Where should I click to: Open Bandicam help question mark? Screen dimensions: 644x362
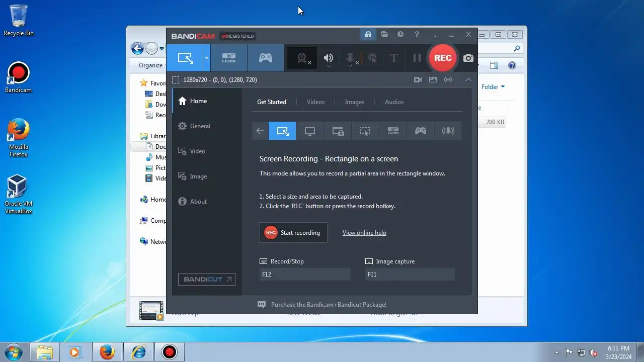click(417, 34)
